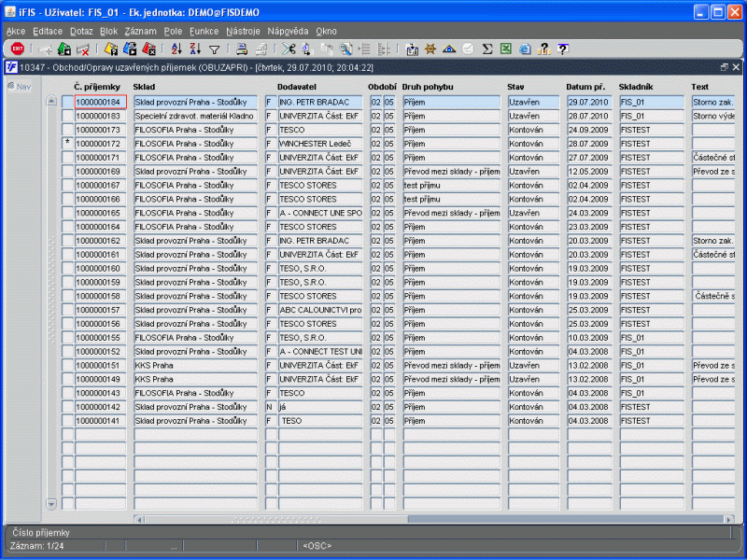Image resolution: width=747 pixels, height=560 pixels.
Task: Click the execute query icon
Action: click(130, 49)
